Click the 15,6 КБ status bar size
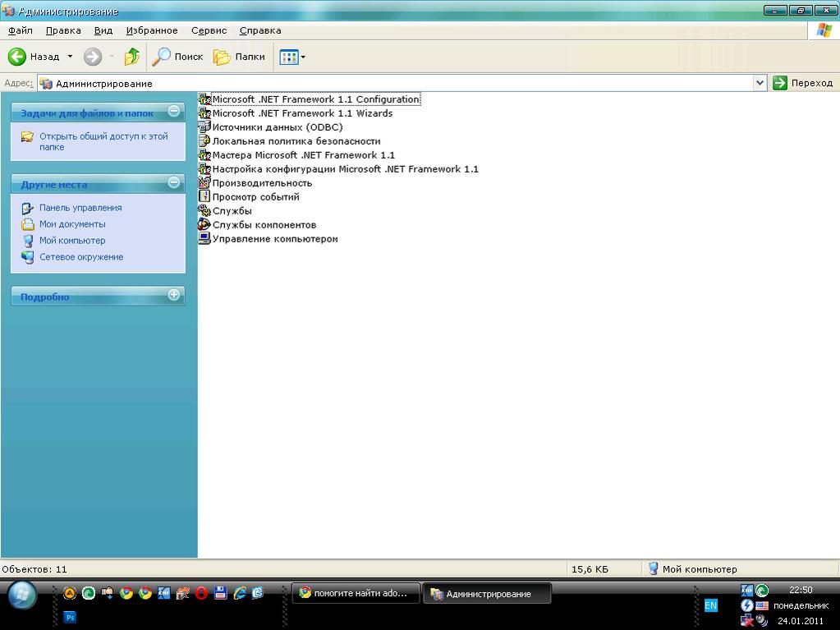Screen dimensions: 840x630 click(x=590, y=569)
